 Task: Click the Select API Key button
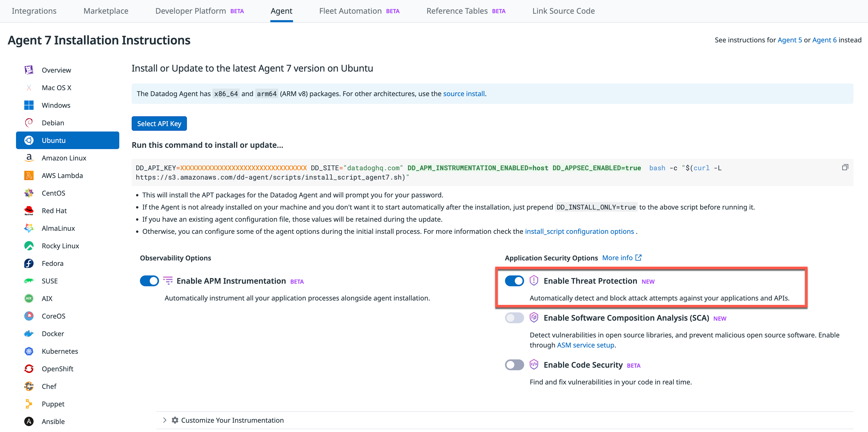pyautogui.click(x=159, y=124)
